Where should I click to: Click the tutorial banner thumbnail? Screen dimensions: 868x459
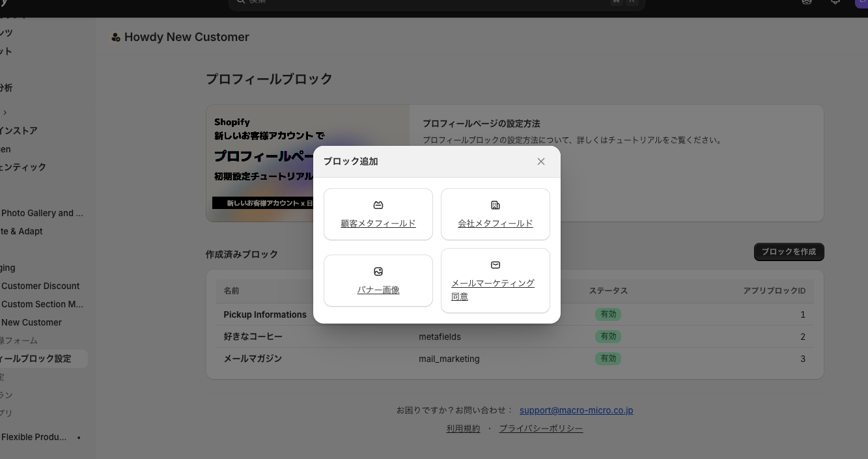308,163
